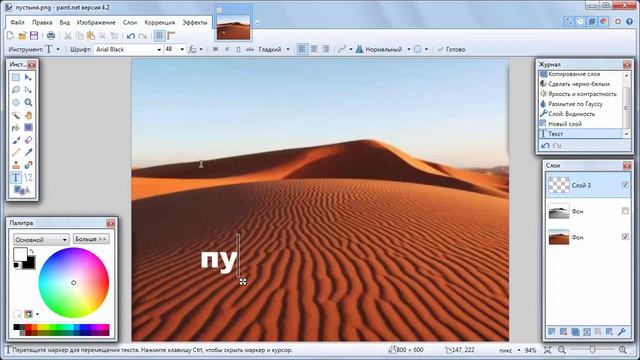
Task: Open the Settings gear icon
Action: (x=618, y=21)
